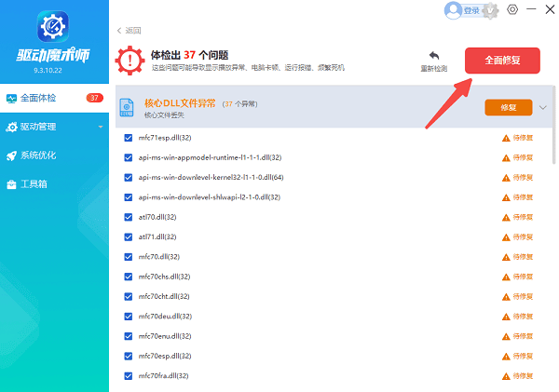Click the 登录 login text
This screenshot has height=392, width=559.
point(471,11)
